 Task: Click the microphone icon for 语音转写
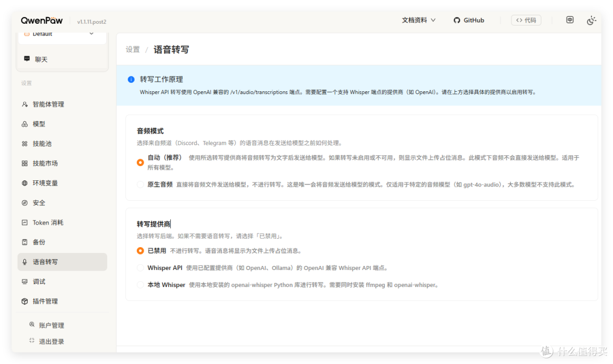pos(24,262)
